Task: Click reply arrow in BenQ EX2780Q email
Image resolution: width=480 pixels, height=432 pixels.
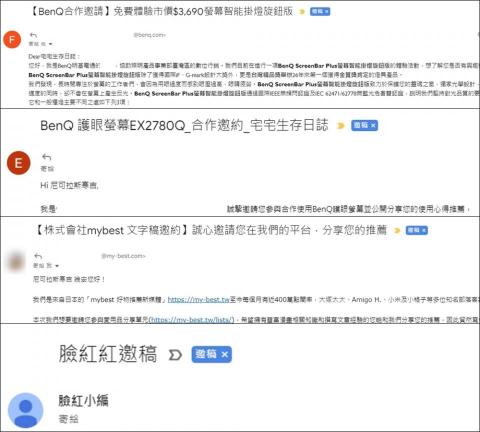Action: pyautogui.click(x=46, y=157)
